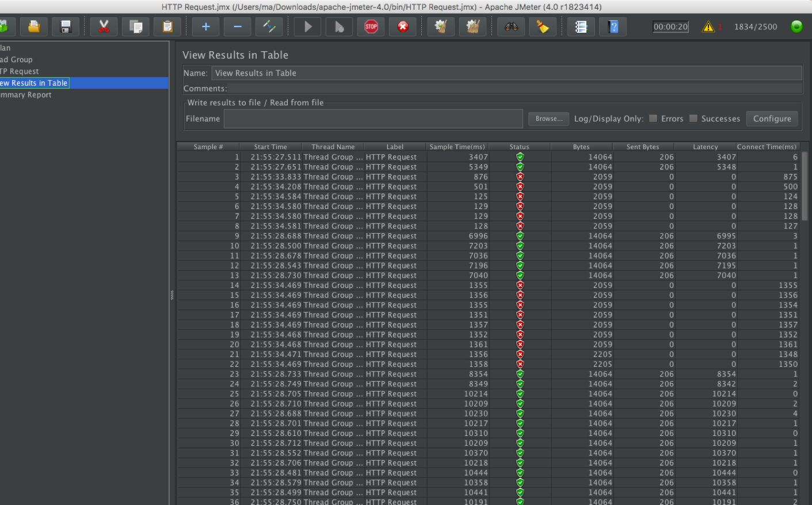The width and height of the screenshot is (812, 505).
Task: Toggle the selected element with lightning icon
Action: click(269, 26)
